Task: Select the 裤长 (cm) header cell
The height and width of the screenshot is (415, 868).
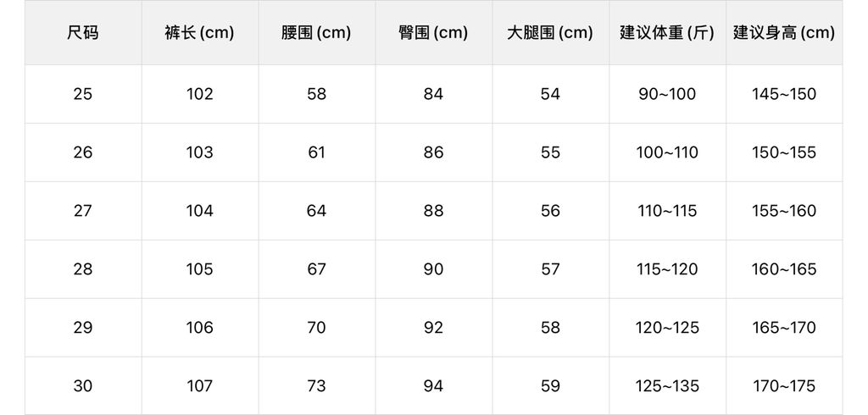Action: (199, 33)
